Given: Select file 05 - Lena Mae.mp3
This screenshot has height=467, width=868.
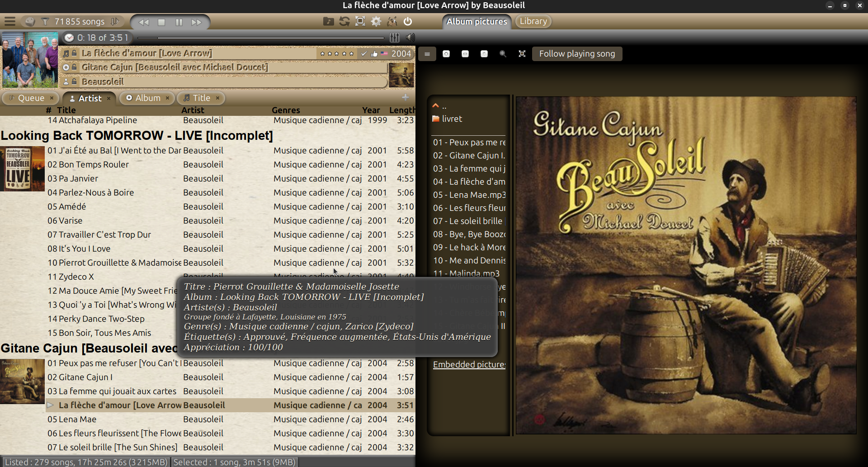Looking at the screenshot, I should pyautogui.click(x=469, y=195).
